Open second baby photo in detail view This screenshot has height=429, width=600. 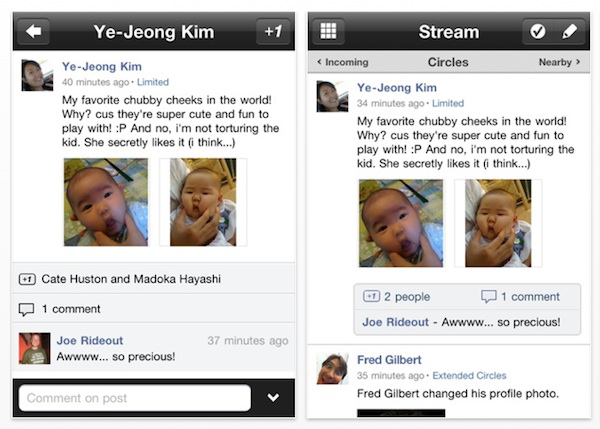(203, 202)
